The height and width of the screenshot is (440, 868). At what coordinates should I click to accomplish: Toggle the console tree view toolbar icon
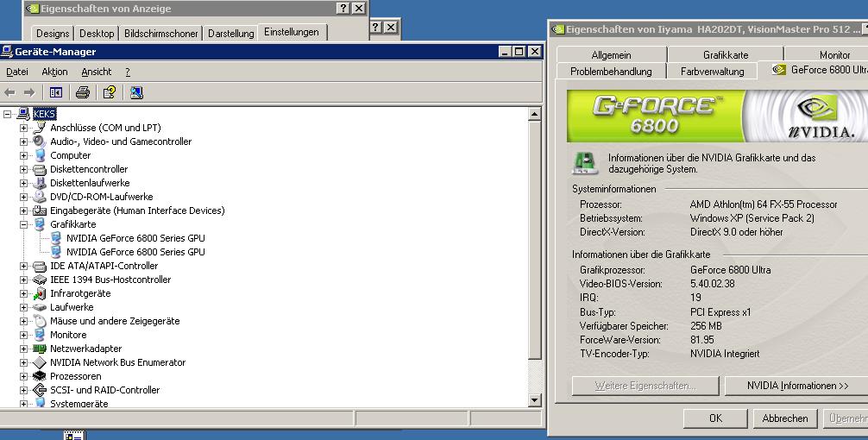tap(56, 92)
